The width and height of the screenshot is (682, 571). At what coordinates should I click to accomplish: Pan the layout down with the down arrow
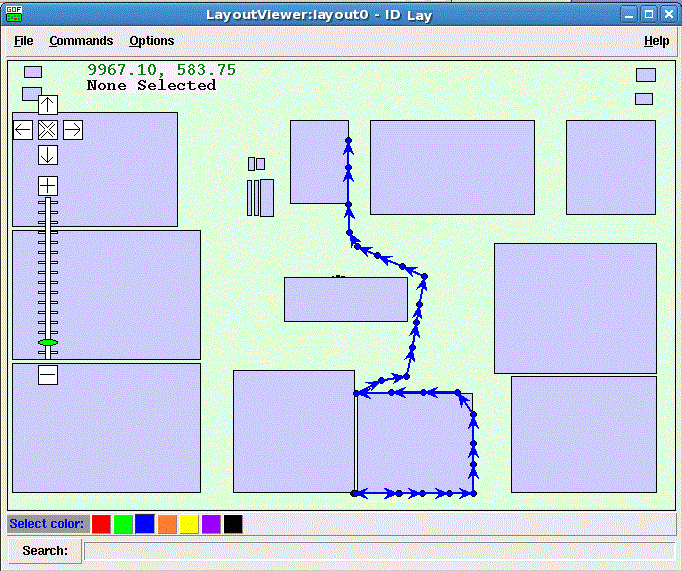tap(48, 155)
